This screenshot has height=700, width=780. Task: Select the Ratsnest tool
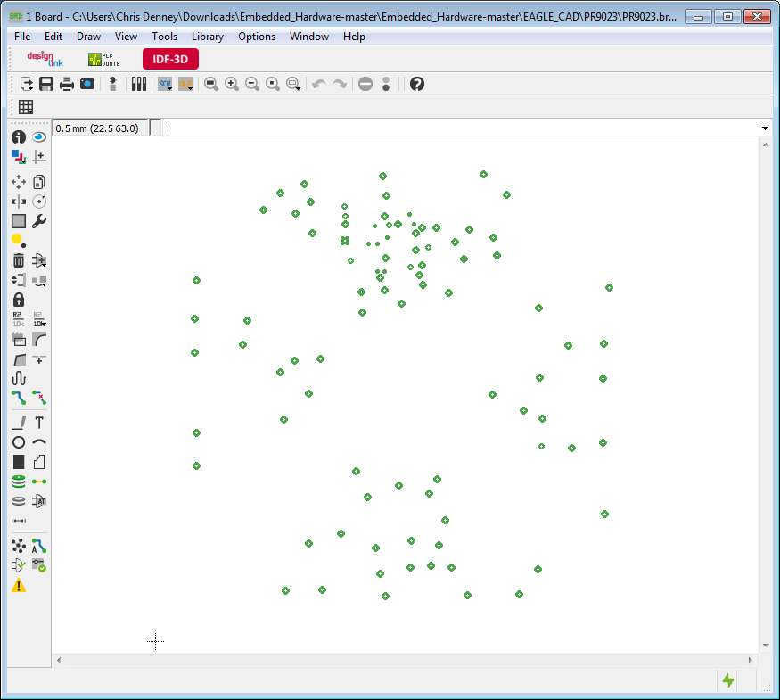tap(19, 546)
